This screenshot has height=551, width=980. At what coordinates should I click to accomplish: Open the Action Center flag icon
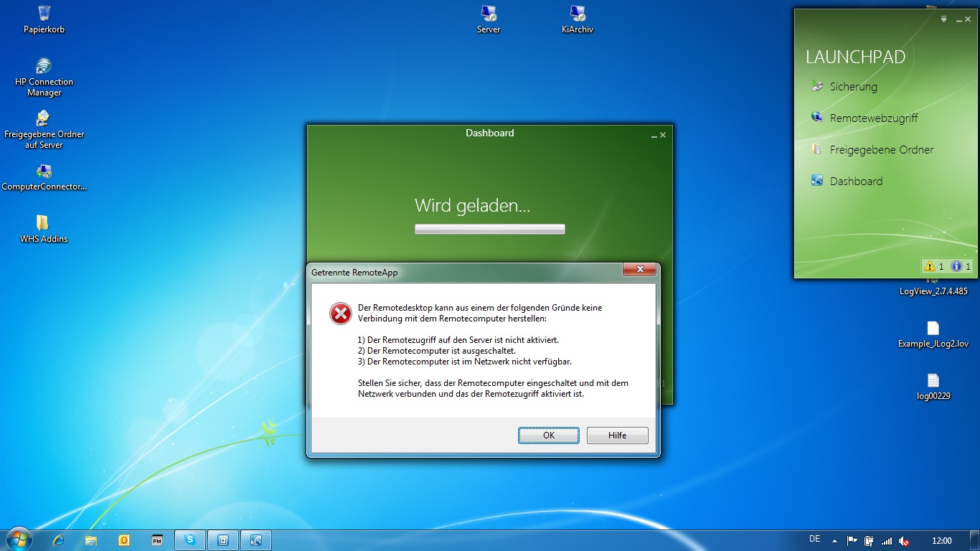tap(852, 541)
